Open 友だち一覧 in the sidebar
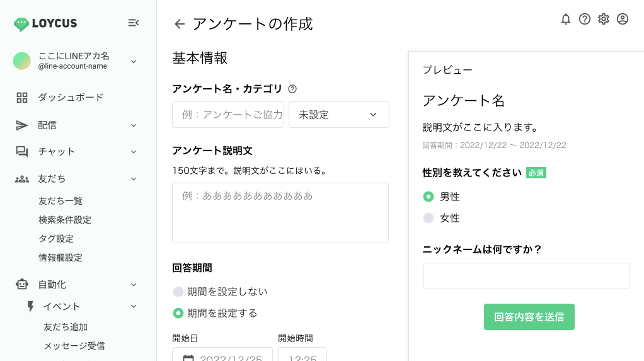Screen dimensions: 644x361 pyautogui.click(x=60, y=201)
